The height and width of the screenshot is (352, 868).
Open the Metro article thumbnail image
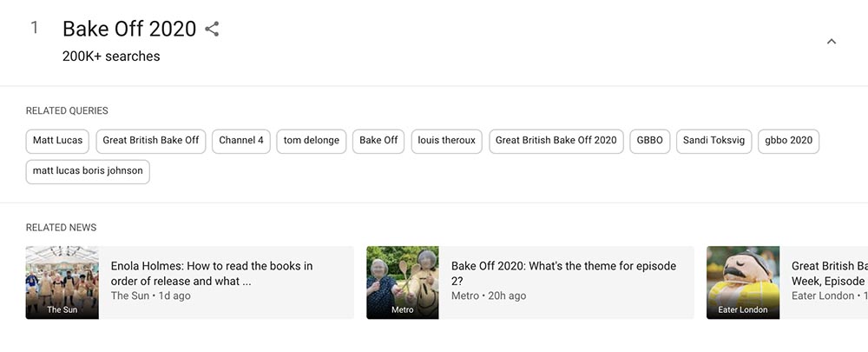click(x=403, y=282)
